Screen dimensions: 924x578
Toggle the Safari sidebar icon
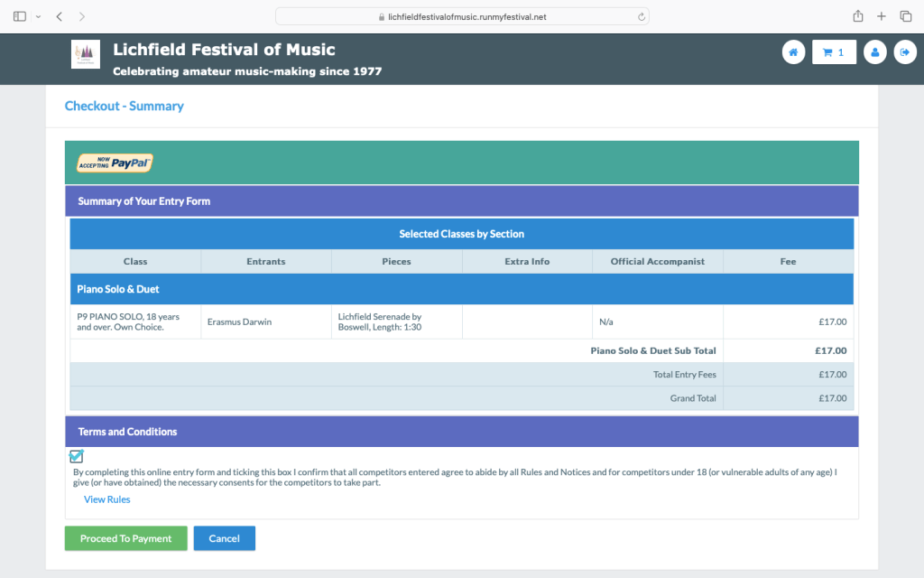[20, 16]
